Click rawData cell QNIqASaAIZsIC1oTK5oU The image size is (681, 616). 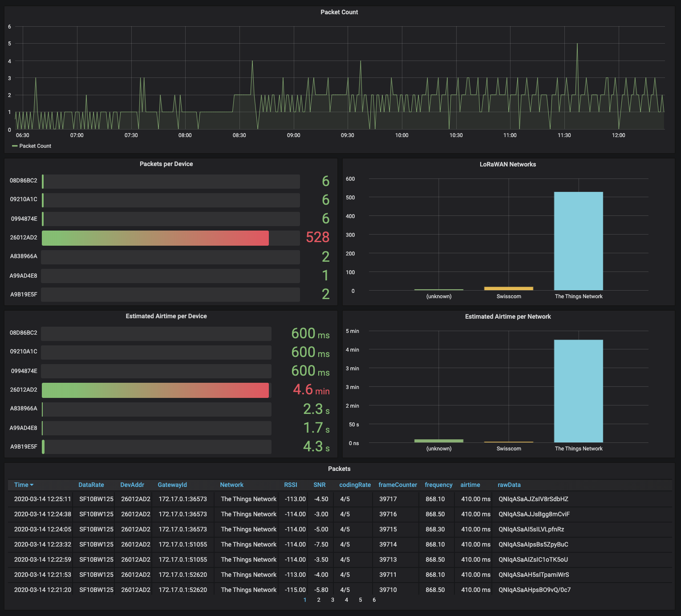pos(533,559)
